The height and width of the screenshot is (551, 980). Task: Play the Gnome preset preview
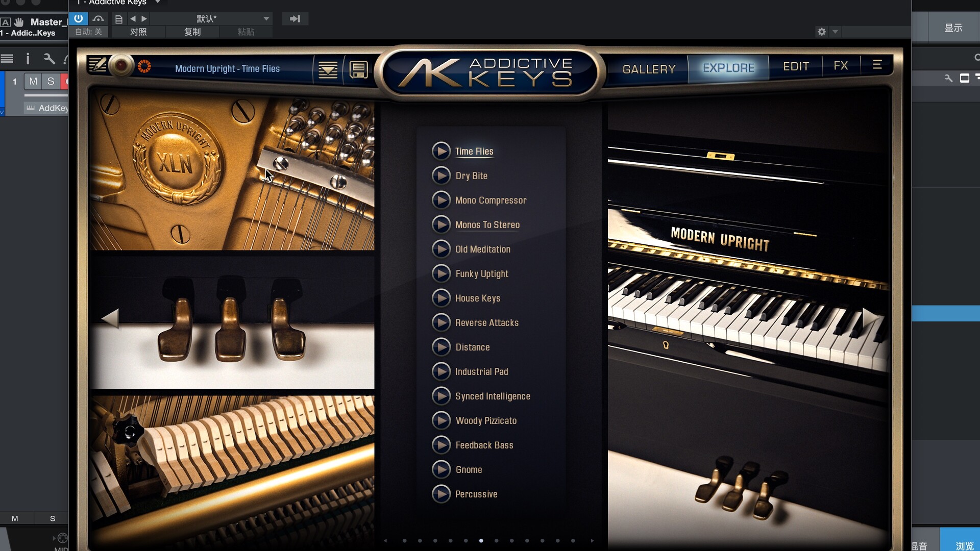point(441,469)
